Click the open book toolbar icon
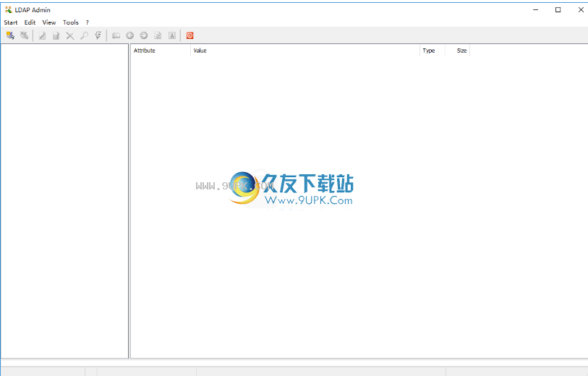The width and height of the screenshot is (588, 376). 116,35
